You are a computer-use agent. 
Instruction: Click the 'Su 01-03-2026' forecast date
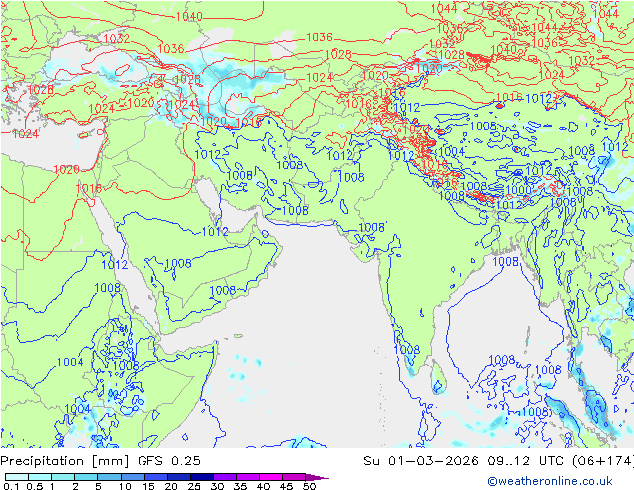click(x=421, y=461)
